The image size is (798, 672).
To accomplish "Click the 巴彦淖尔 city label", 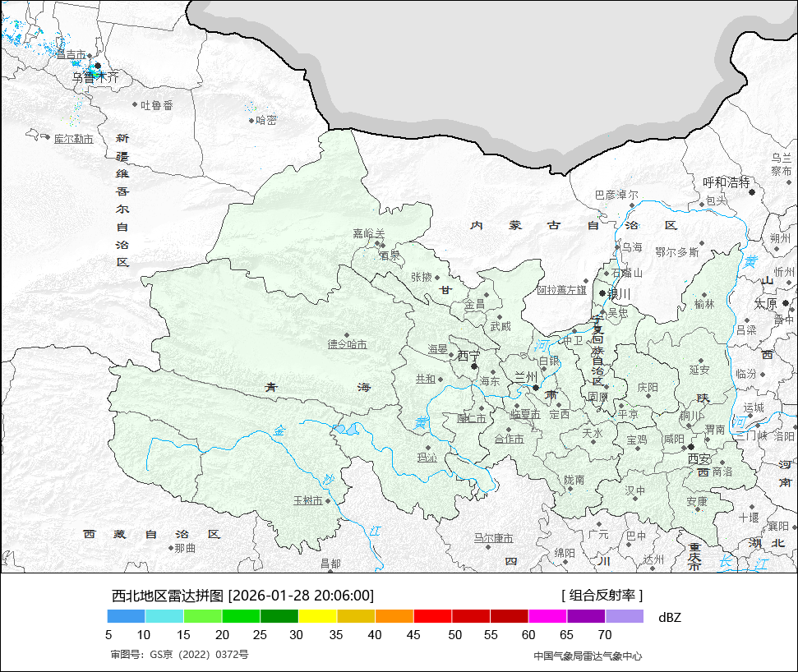I will (x=617, y=195).
